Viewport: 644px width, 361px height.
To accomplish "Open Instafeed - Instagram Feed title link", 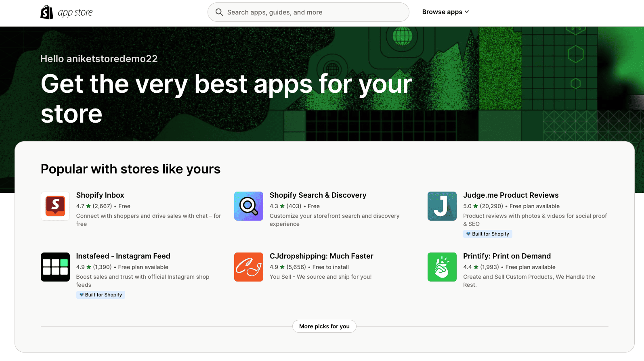I will click(x=123, y=256).
